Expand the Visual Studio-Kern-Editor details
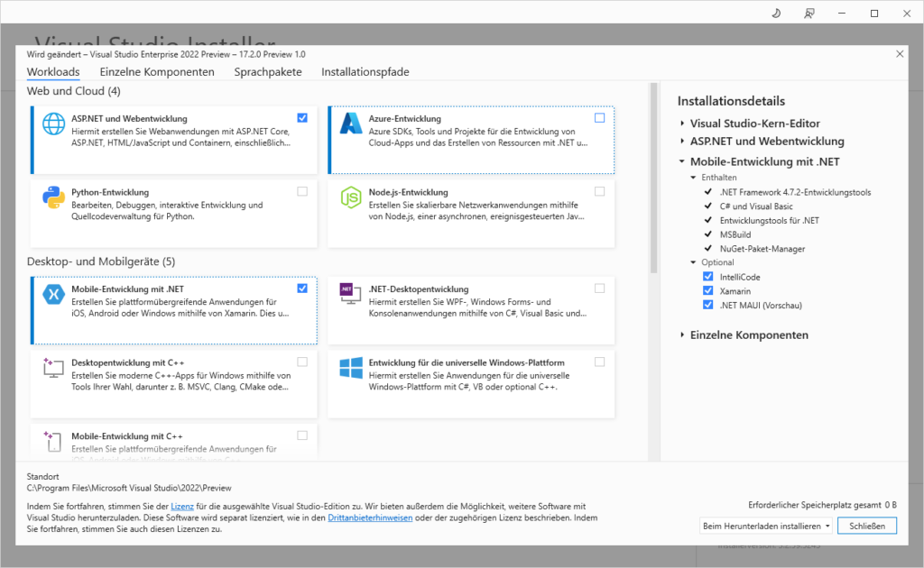 tap(683, 124)
